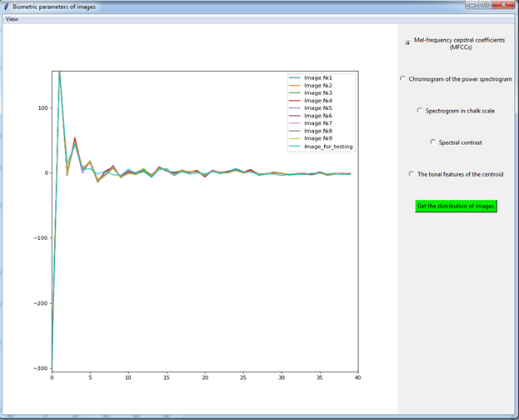The height and width of the screenshot is (420, 519).
Task: Click y-axis tick label −200
Action: click(41, 303)
